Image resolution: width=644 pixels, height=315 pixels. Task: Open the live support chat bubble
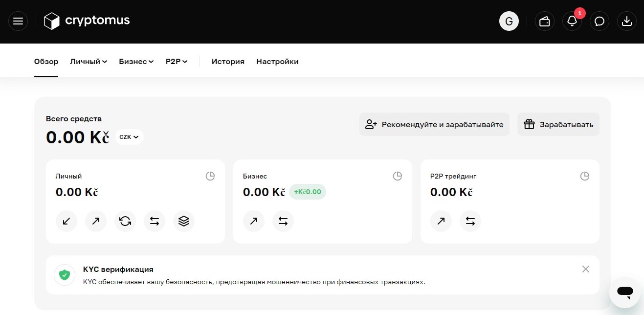click(x=625, y=292)
